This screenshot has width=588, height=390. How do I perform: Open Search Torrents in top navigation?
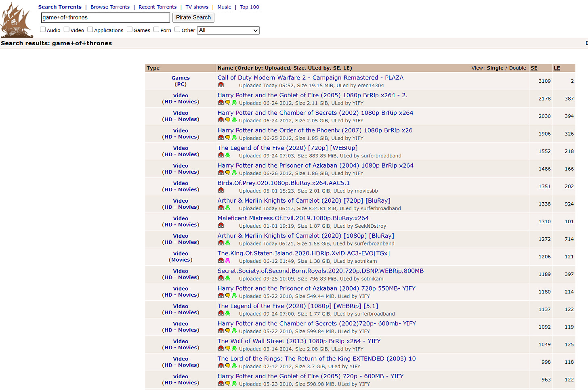click(60, 7)
